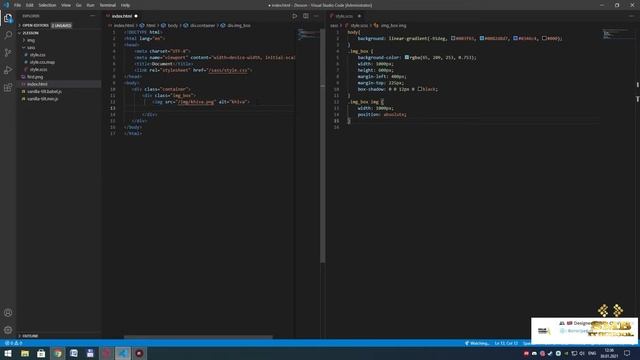Open the Accounts menu icon
Viewport: 640px width, 360px height.
[8, 313]
